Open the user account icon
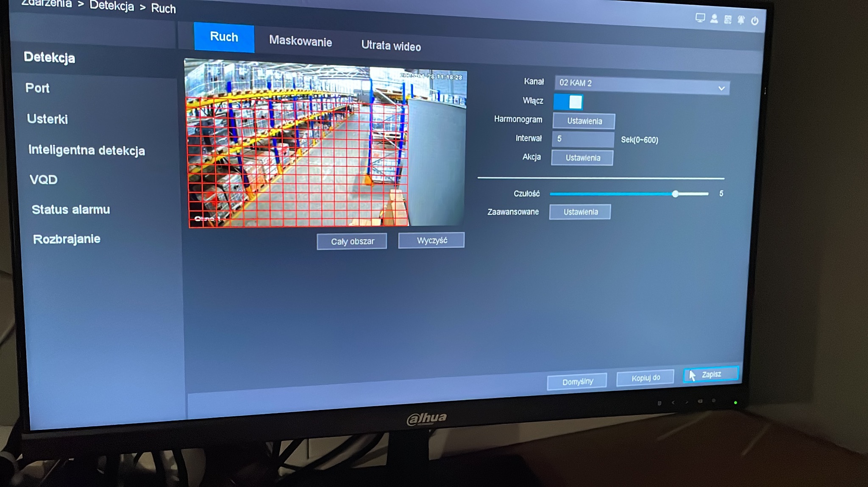Screen dimensions: 868x487 click(x=714, y=19)
